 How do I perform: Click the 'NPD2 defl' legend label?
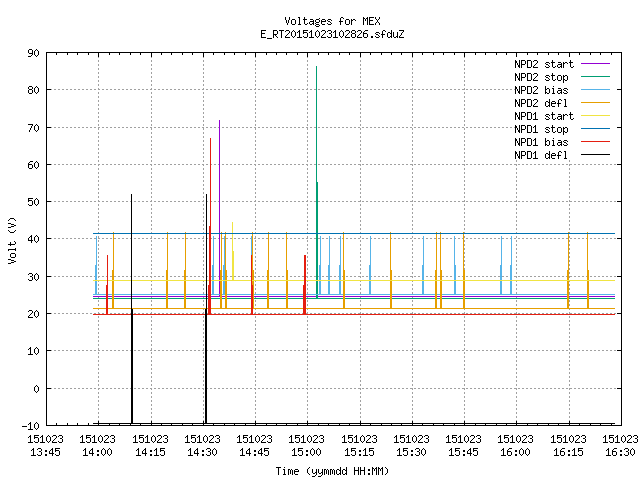(x=541, y=103)
